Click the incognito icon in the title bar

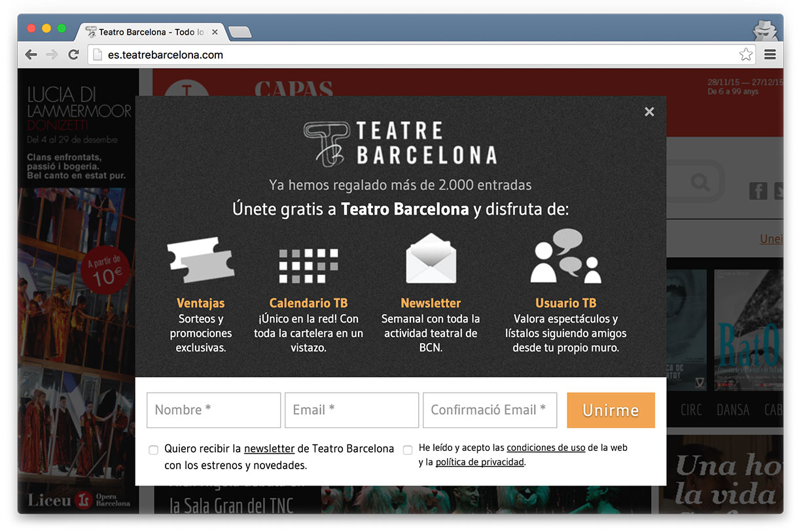pos(764,30)
